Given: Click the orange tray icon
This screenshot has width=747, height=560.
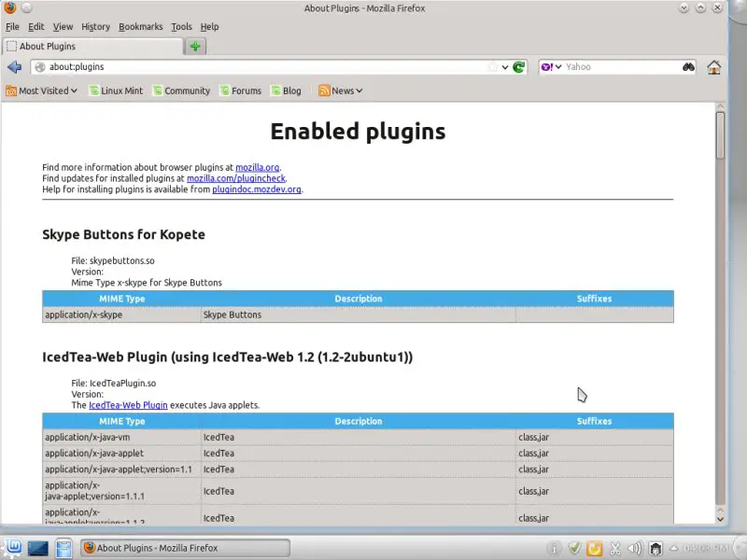Looking at the screenshot, I should [x=595, y=549].
